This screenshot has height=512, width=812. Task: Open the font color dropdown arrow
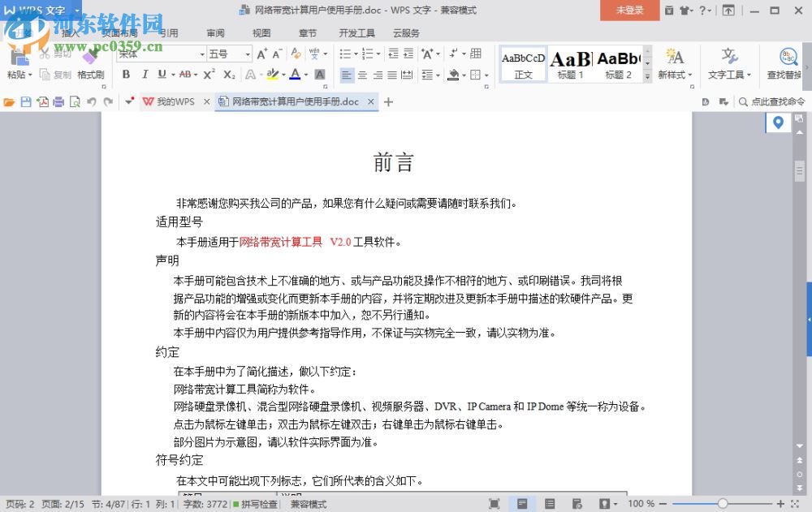(307, 75)
